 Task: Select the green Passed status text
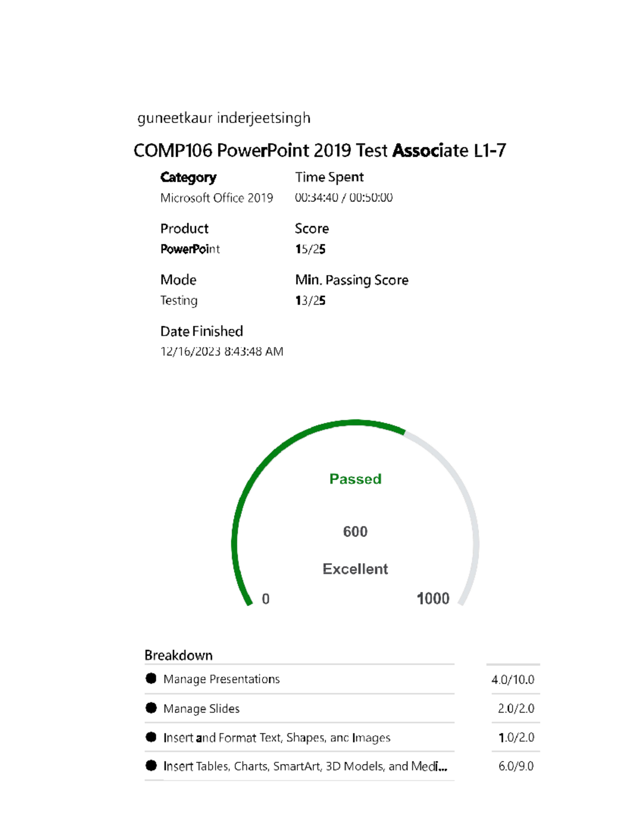[x=355, y=478]
